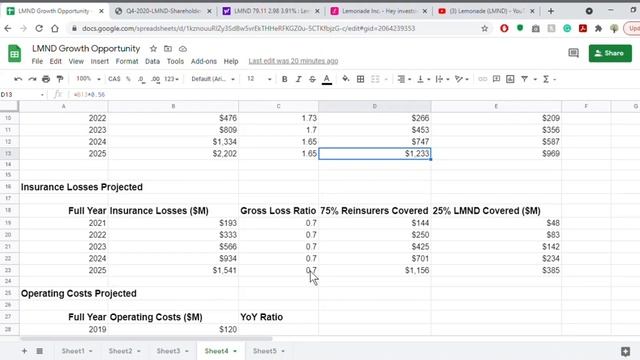
Task: Click the formula bar input
Action: tap(351, 94)
